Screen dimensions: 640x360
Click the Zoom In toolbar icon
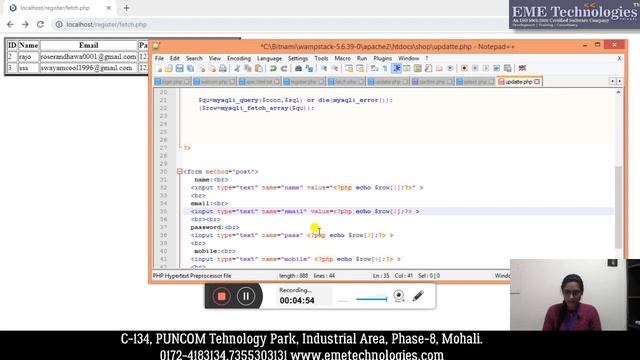click(x=324, y=68)
